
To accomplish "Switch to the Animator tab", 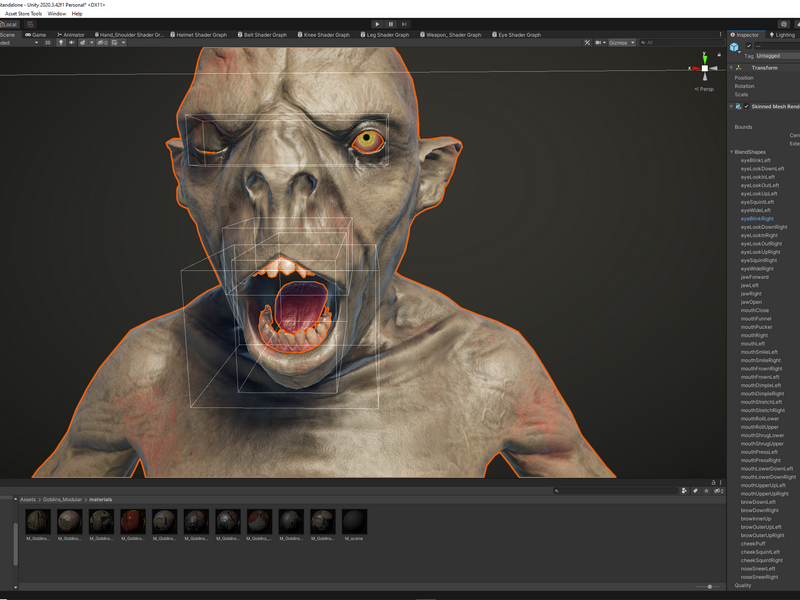I will click(70, 35).
